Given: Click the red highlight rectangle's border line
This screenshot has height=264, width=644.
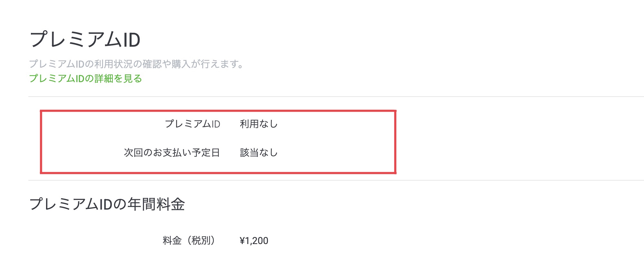Looking at the screenshot, I should pyautogui.click(x=218, y=111).
